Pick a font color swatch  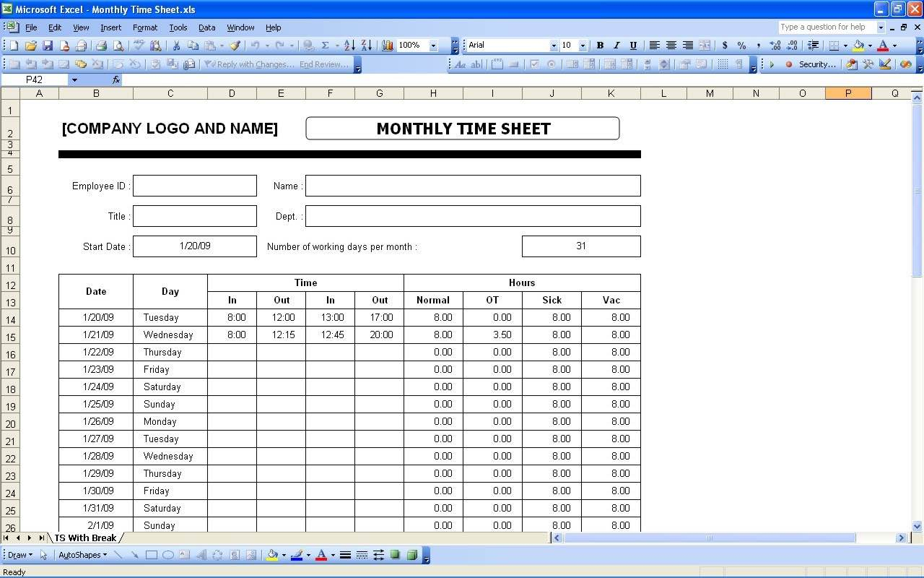[x=881, y=46]
